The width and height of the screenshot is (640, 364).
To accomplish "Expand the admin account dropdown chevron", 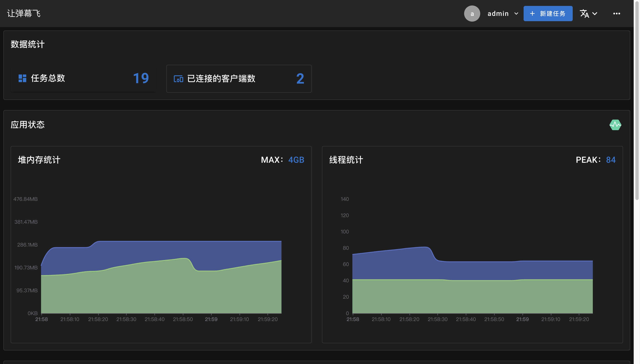I will [516, 14].
